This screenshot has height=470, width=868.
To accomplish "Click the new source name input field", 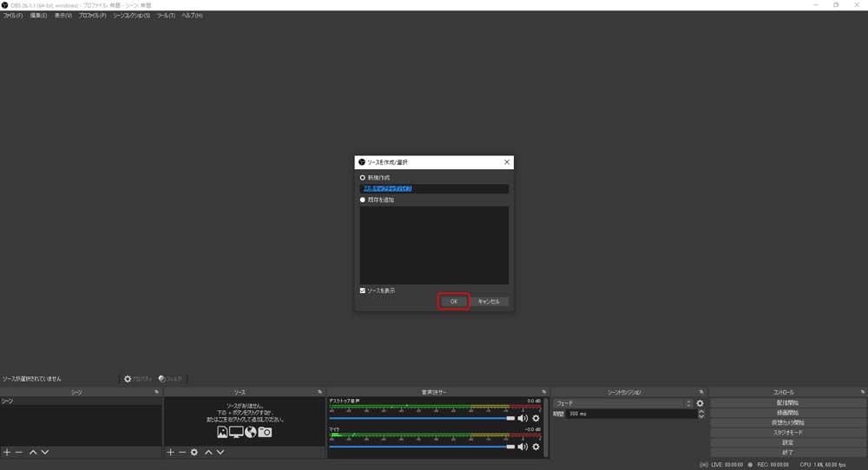I will click(434, 188).
